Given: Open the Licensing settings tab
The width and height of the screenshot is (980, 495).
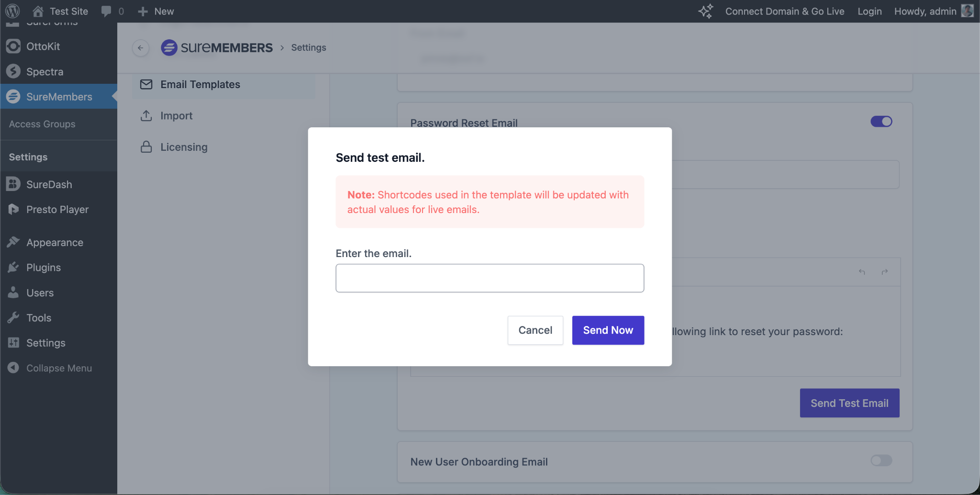Looking at the screenshot, I should pos(184,147).
